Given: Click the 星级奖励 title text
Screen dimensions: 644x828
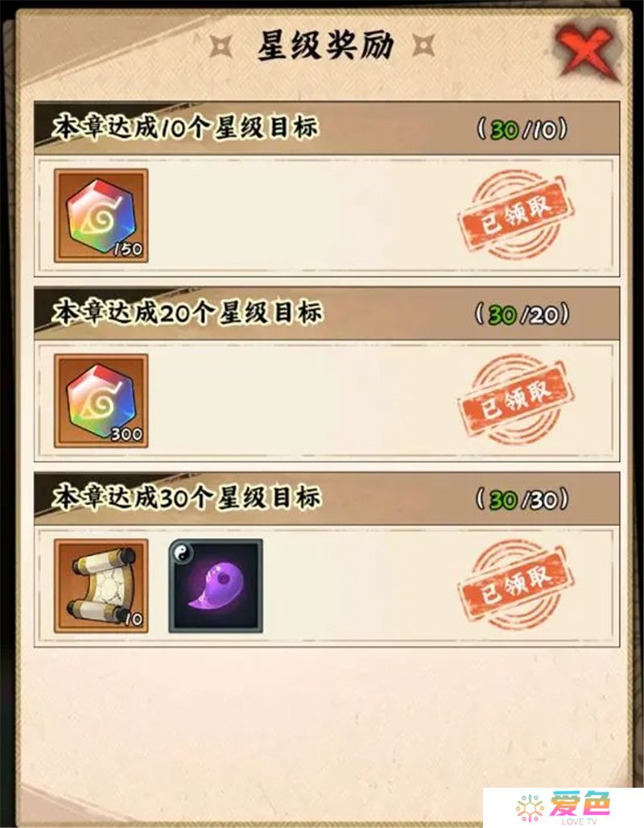Looking at the screenshot, I should [325, 45].
